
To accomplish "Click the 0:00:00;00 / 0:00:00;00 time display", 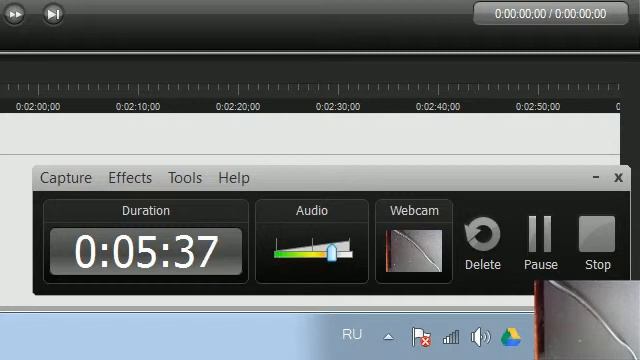I will click(x=550, y=13).
